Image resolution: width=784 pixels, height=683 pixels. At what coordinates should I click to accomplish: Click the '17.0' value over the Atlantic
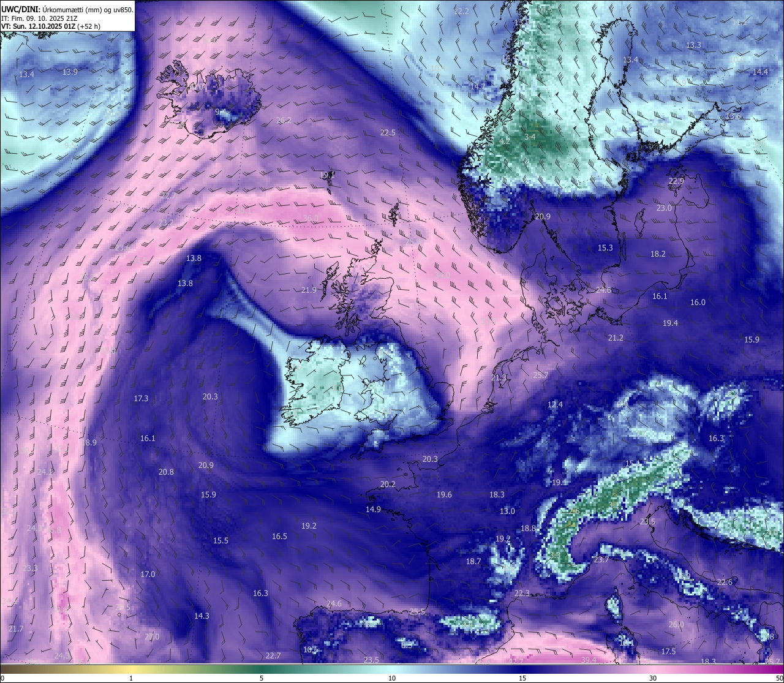(148, 574)
